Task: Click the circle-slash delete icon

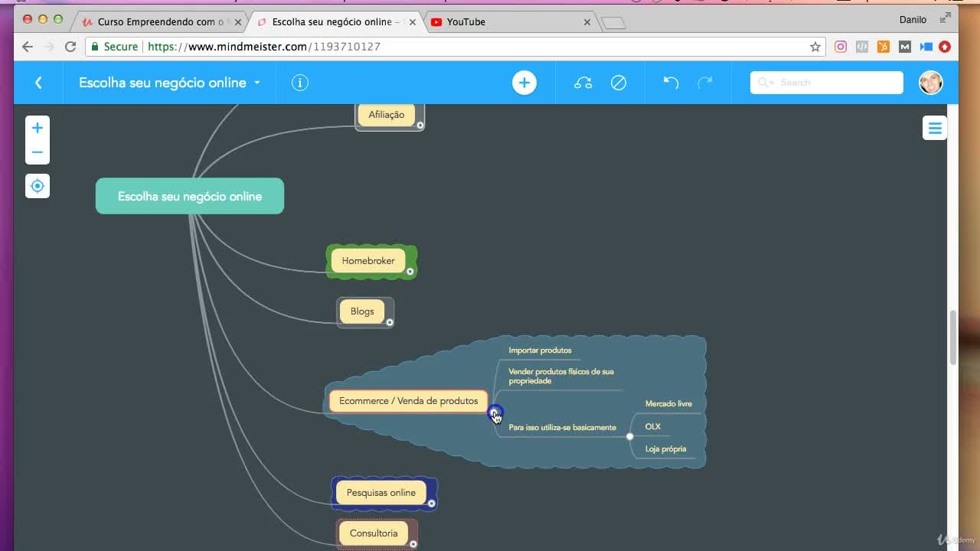Action: pos(619,83)
